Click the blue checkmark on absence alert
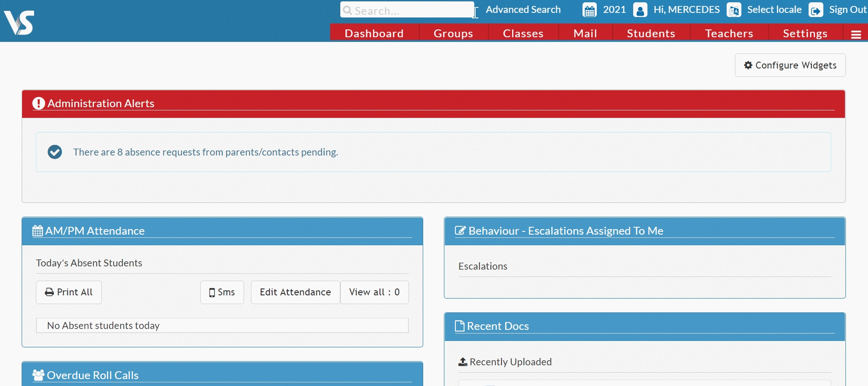The width and height of the screenshot is (868, 386). tap(55, 152)
